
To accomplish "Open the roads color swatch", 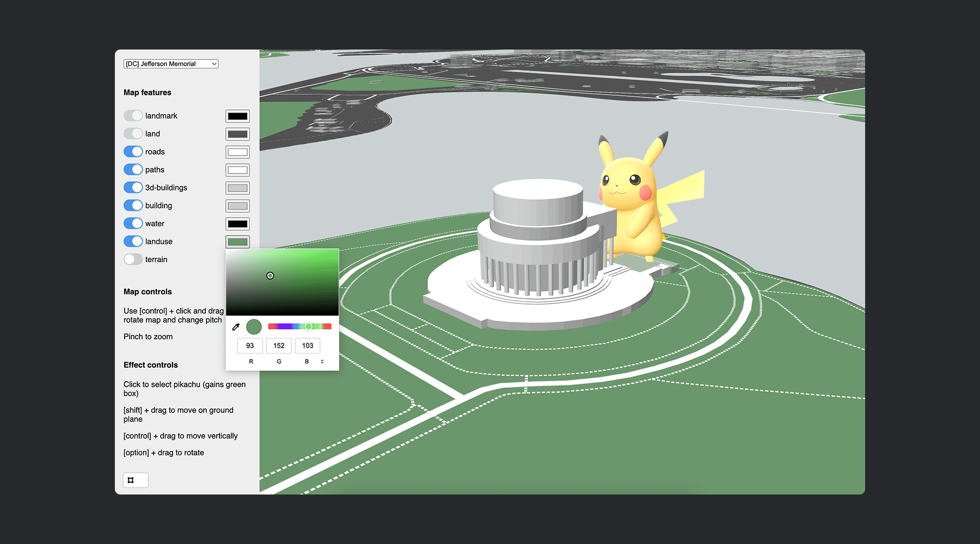I will 237,152.
